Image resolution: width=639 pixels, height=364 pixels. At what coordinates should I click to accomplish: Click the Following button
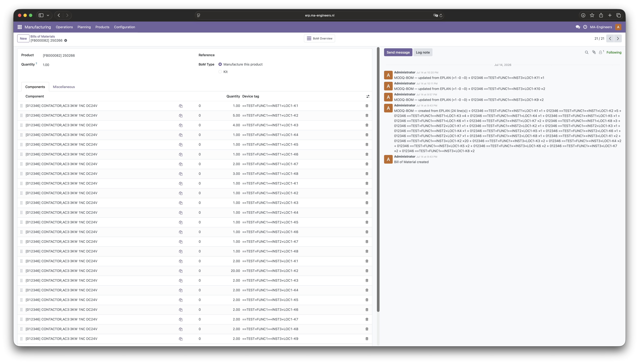(614, 52)
